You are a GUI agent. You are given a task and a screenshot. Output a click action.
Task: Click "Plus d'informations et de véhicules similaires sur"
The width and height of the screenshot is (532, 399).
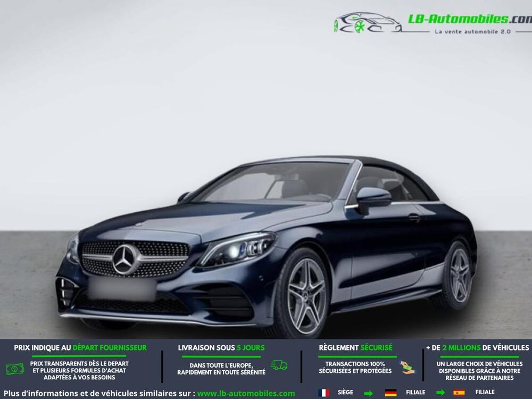click(99, 394)
